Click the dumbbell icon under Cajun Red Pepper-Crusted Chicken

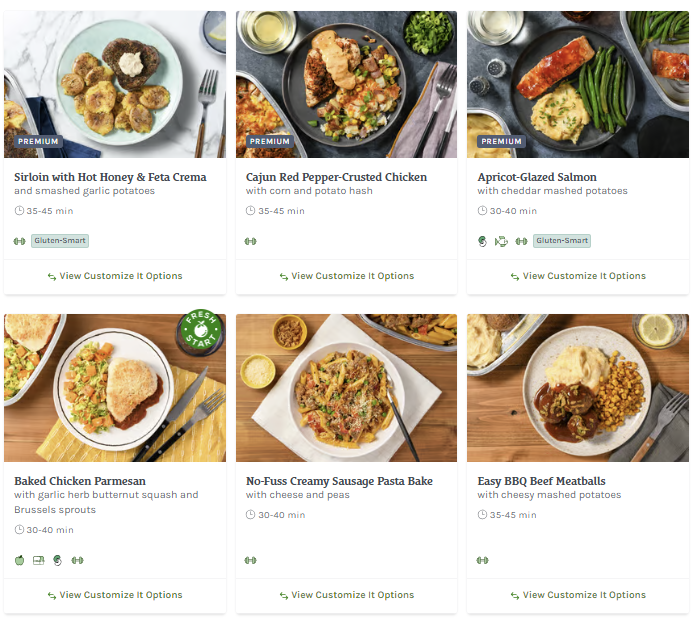pos(250,241)
